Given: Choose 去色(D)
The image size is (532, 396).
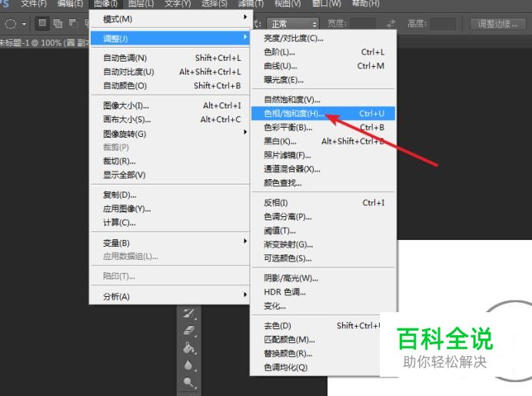Looking at the screenshot, I should (x=315, y=326).
